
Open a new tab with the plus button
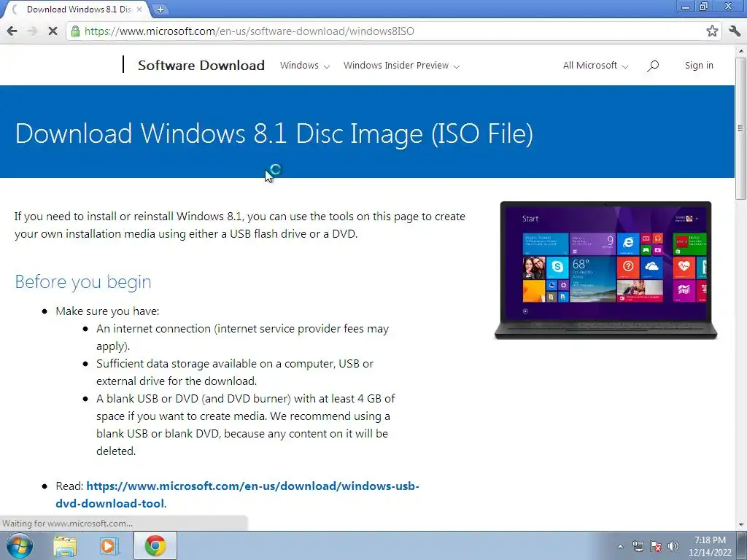click(160, 9)
